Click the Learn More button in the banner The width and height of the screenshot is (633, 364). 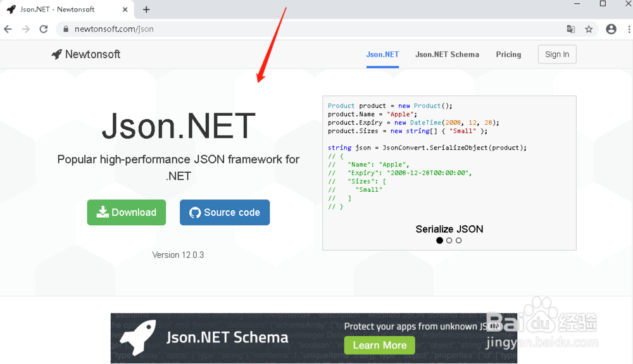click(379, 346)
